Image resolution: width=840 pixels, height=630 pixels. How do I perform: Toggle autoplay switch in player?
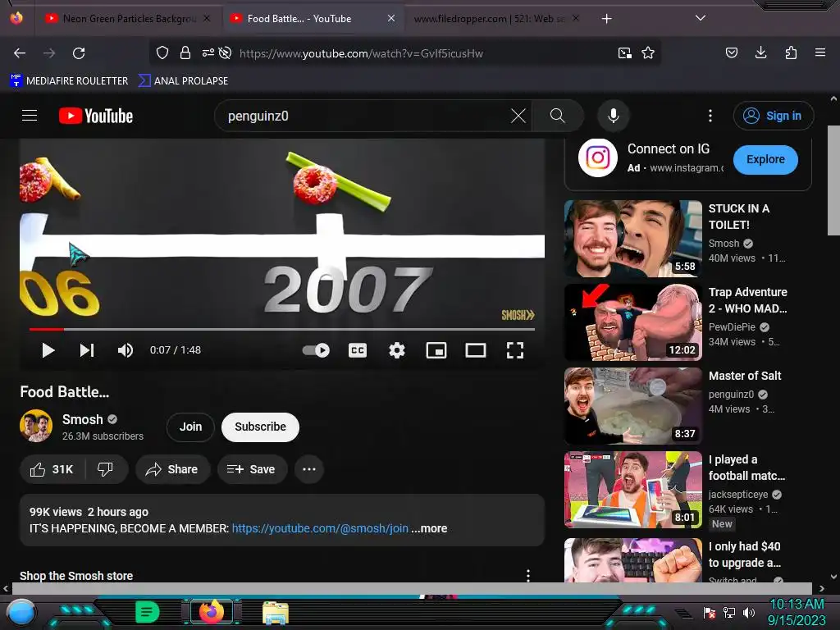click(316, 350)
